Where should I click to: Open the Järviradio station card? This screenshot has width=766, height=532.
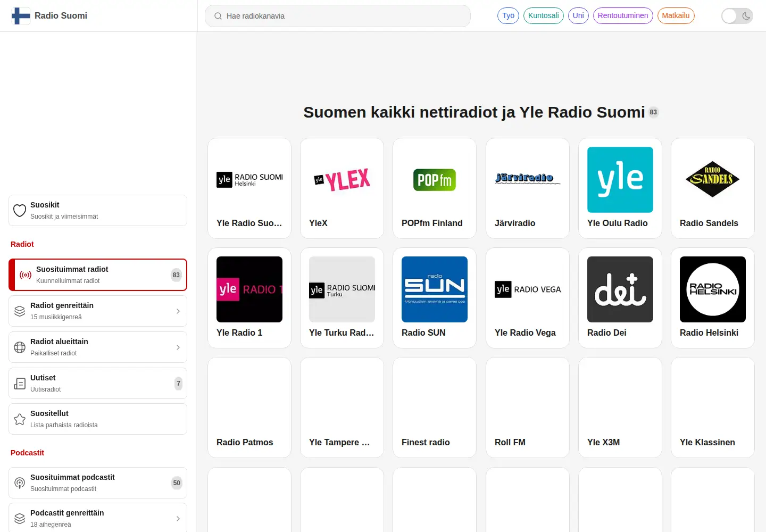528,188
